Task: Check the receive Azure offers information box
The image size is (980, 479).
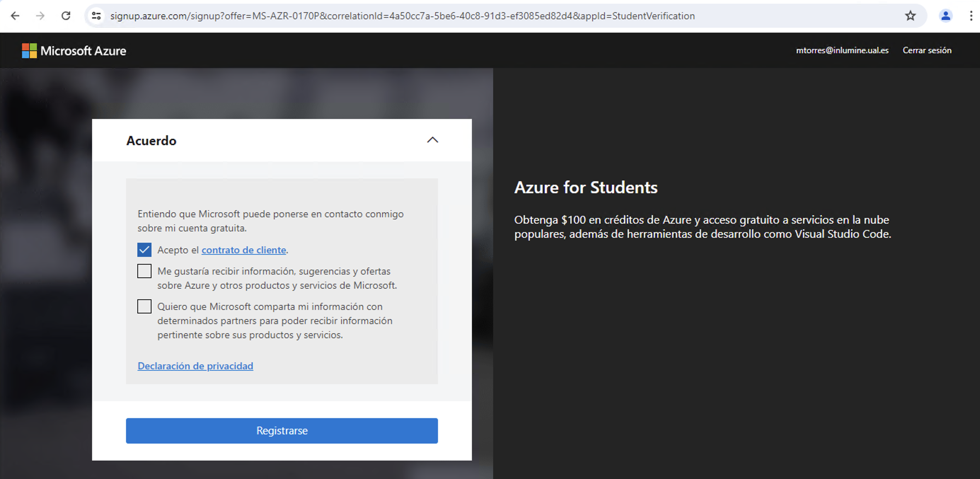Action: pos(144,271)
